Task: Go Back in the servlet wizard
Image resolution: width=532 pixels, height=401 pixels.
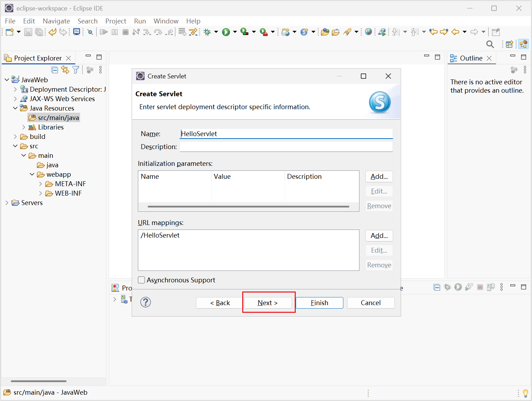Action: [x=220, y=303]
